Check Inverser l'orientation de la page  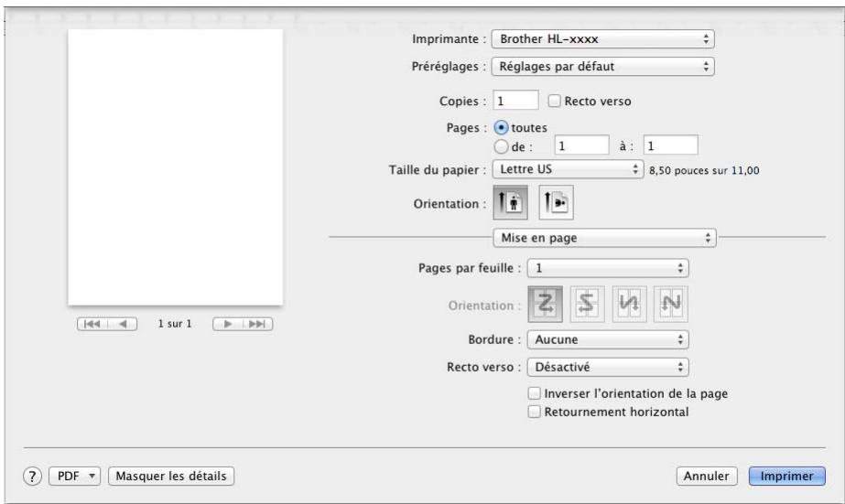click(x=534, y=393)
